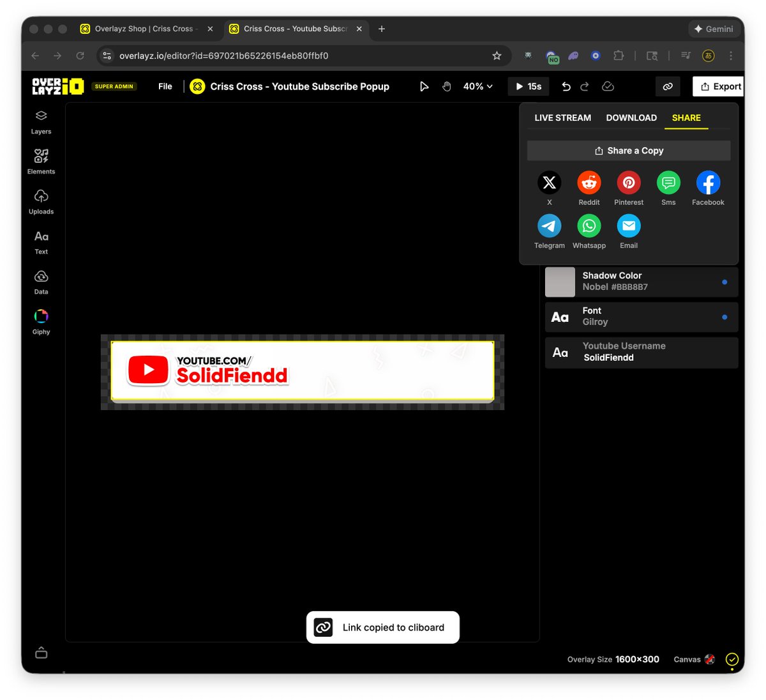Reload the page

[x=80, y=56]
